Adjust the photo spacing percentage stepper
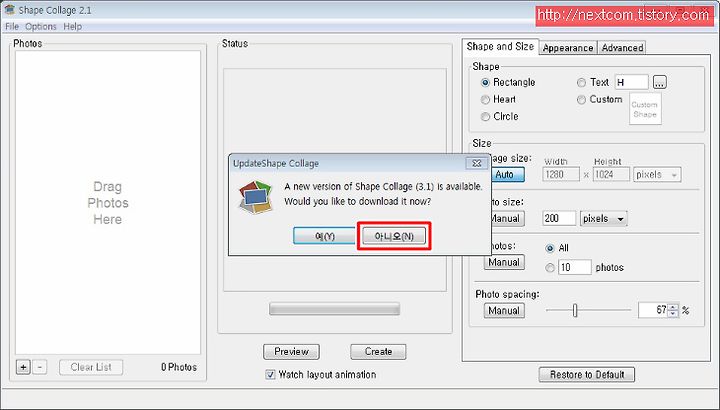The image size is (720, 410). click(x=673, y=310)
